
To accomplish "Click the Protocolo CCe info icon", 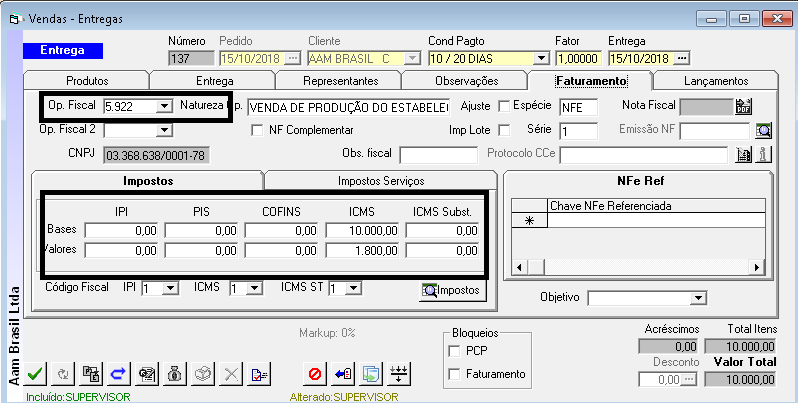I will pos(763,155).
